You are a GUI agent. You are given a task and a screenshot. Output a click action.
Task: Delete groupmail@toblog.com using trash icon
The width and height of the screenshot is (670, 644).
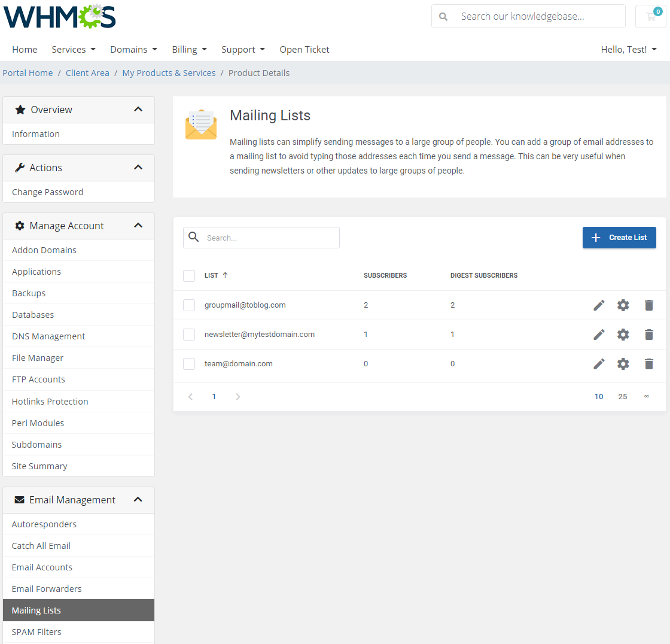coord(648,305)
